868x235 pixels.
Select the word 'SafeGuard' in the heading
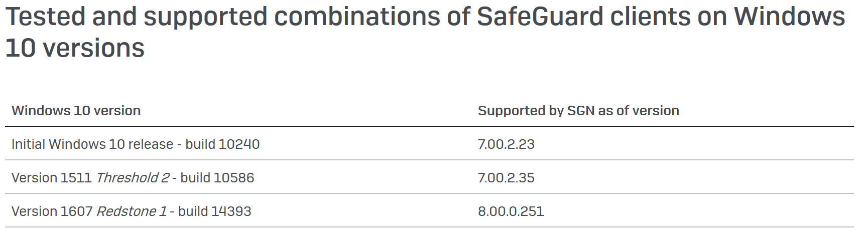coord(540,16)
